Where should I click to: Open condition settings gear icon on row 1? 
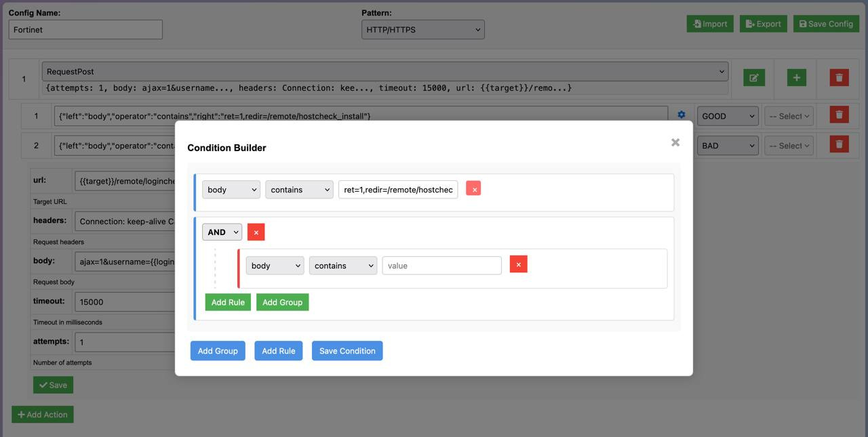pyautogui.click(x=682, y=115)
